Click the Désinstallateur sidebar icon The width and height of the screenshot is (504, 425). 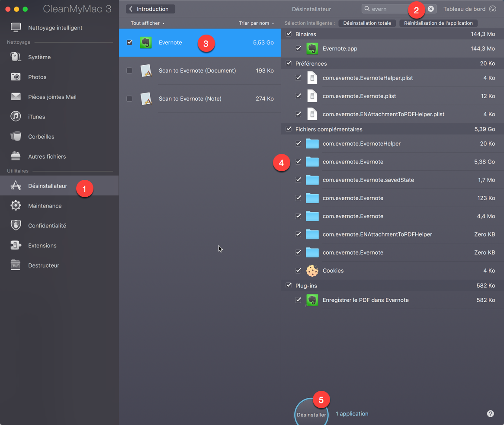point(16,185)
